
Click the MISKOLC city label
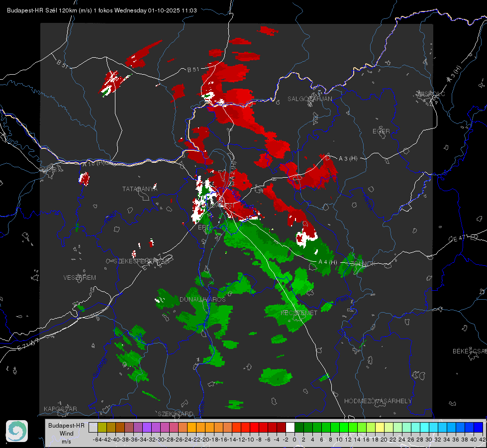pos(431,94)
